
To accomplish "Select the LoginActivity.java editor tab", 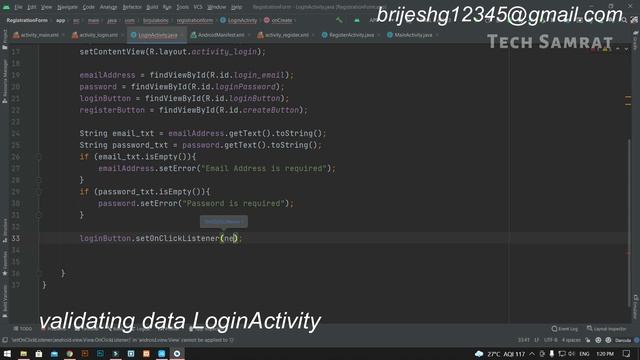I will pos(157,35).
